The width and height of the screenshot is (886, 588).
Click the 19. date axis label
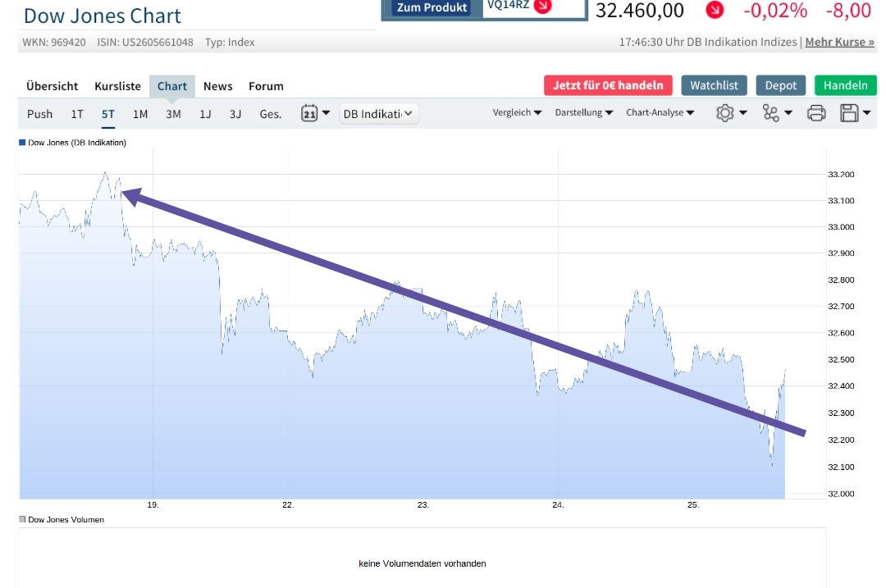click(x=153, y=505)
